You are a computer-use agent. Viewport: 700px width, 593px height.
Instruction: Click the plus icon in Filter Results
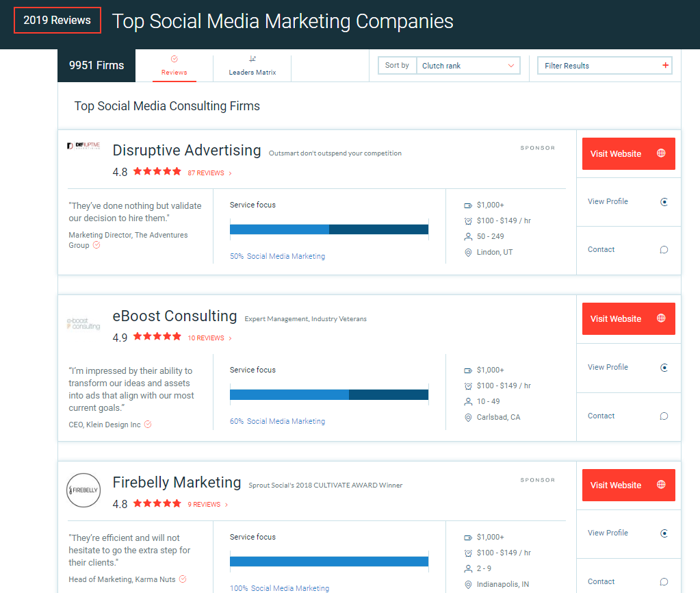pyautogui.click(x=665, y=65)
